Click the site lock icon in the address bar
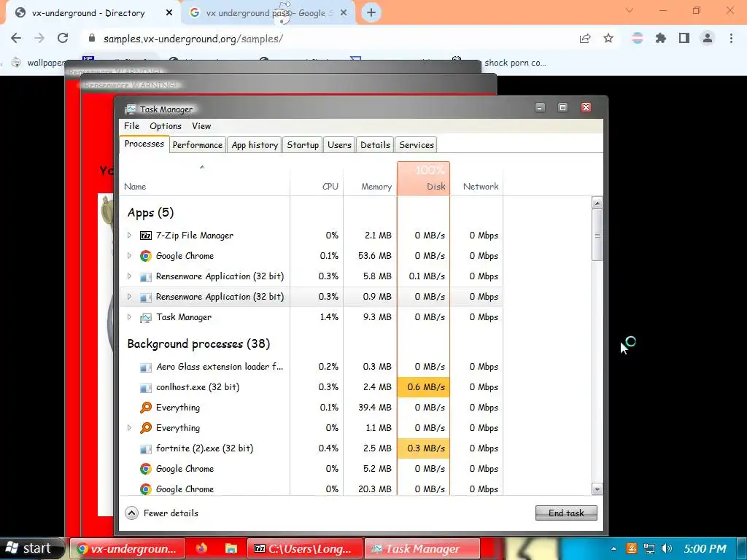This screenshot has width=747, height=560. [x=92, y=38]
